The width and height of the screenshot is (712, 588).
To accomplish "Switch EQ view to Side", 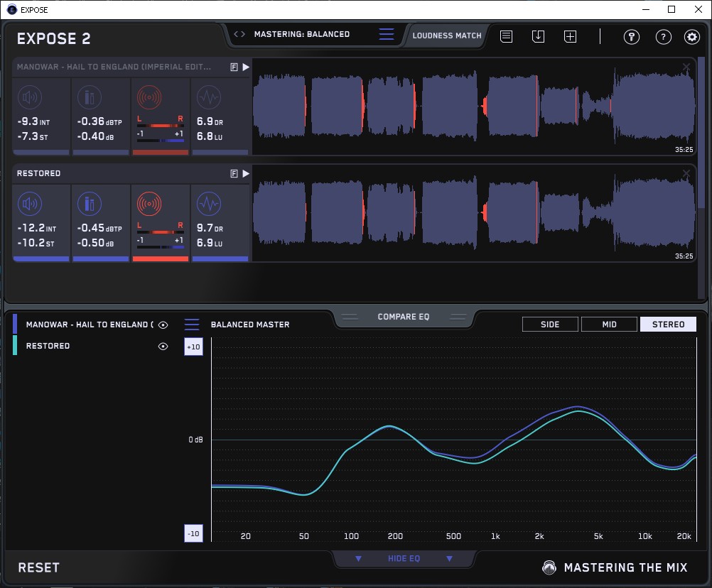I will [x=550, y=325].
